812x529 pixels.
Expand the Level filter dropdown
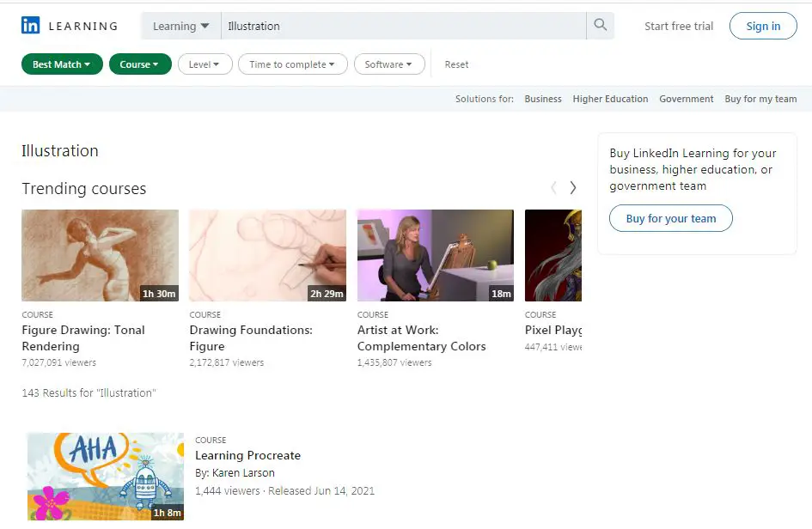coord(205,64)
